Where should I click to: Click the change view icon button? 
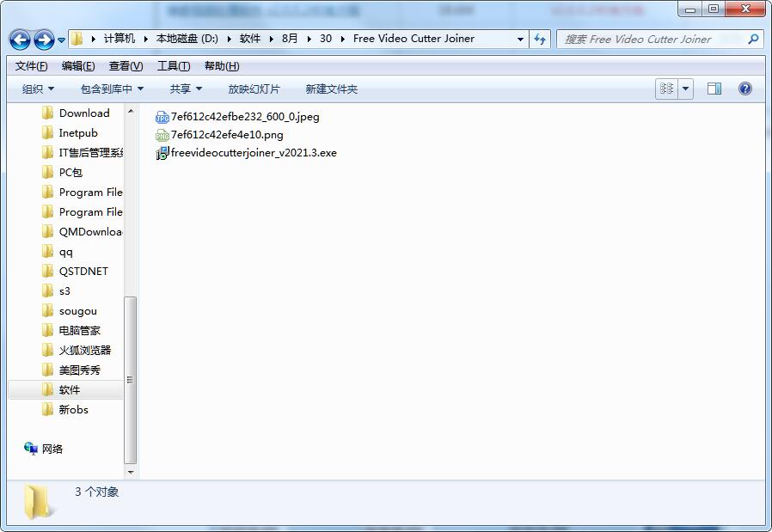point(666,89)
